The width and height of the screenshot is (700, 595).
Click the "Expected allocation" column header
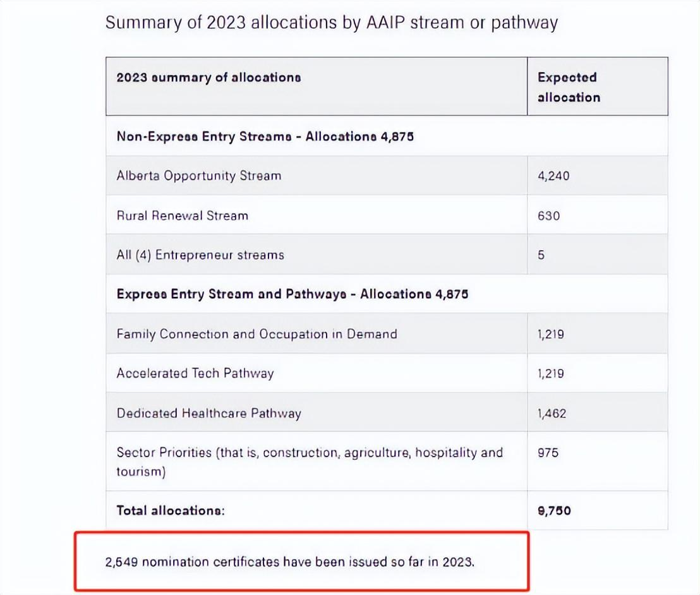[568, 87]
